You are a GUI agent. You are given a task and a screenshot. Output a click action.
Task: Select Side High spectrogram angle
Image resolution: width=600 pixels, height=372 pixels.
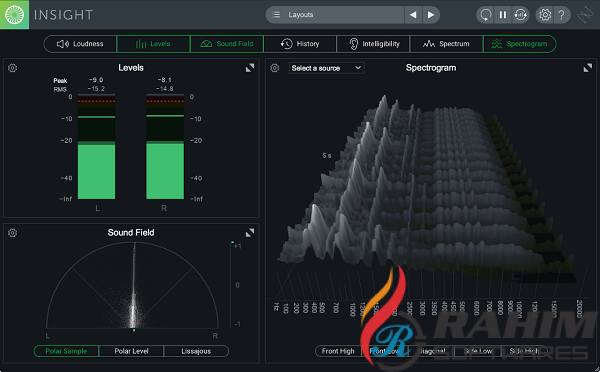coord(524,351)
